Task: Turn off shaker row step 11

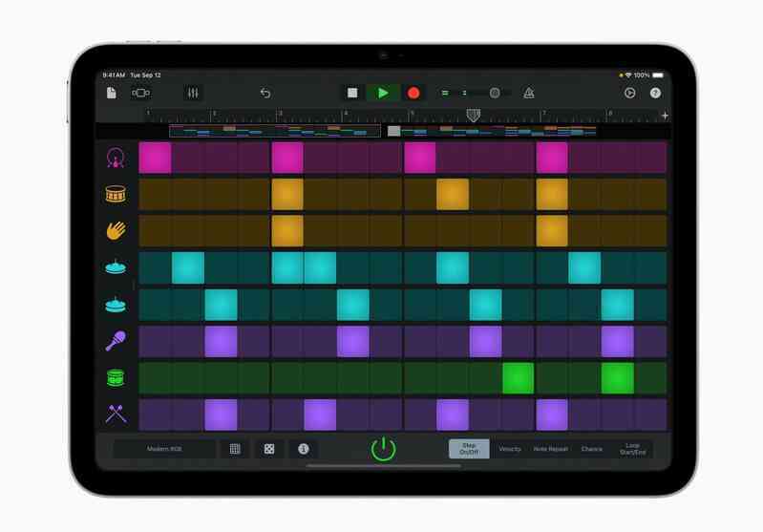Action: coord(486,341)
